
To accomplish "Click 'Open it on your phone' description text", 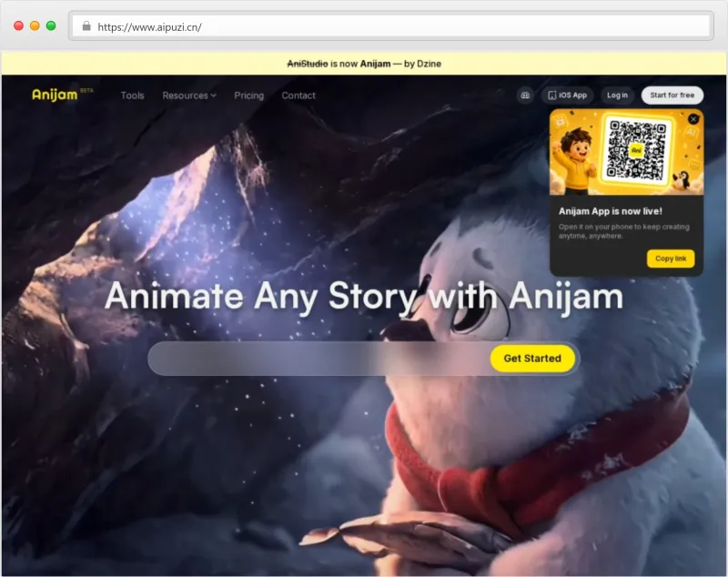I will [x=623, y=231].
